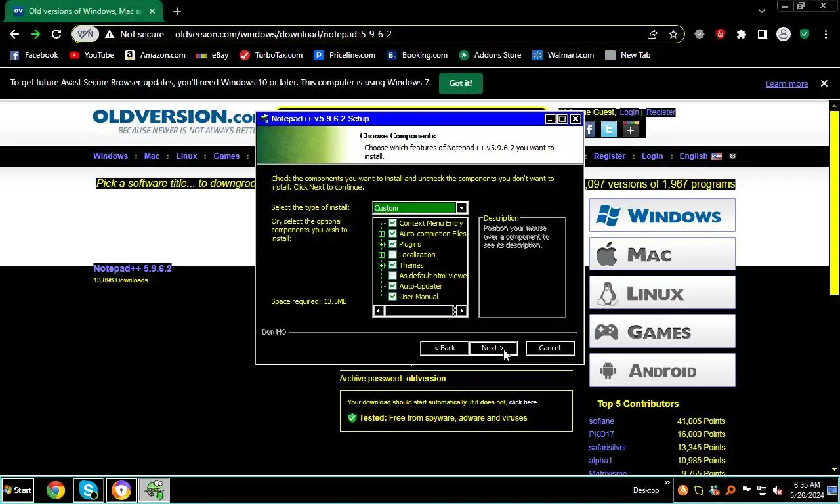This screenshot has height=504, width=840.
Task: Enable As default html viewer option
Action: point(393,276)
